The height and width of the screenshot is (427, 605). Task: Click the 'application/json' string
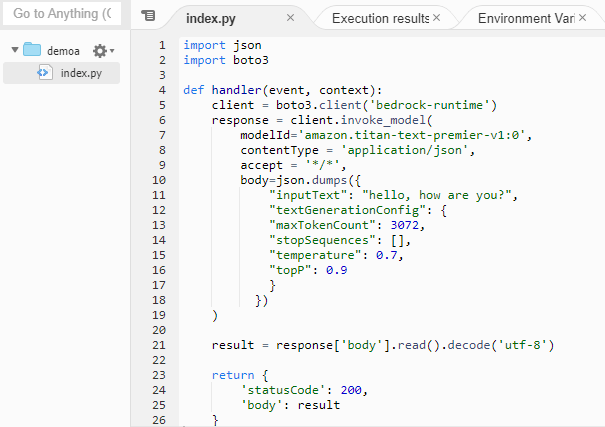coord(404,150)
